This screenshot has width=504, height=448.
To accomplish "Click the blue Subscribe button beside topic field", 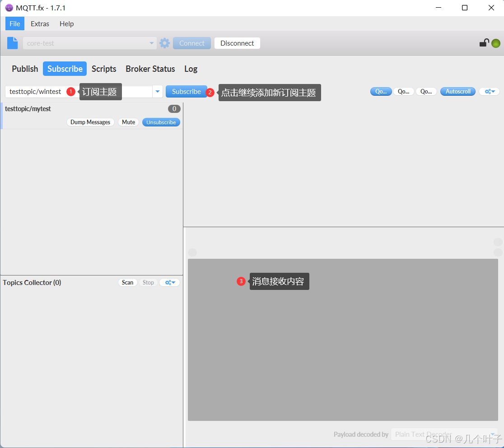I will pyautogui.click(x=186, y=92).
